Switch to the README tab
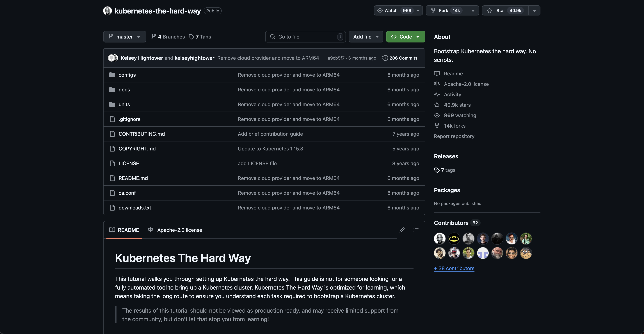The width and height of the screenshot is (644, 334). pos(124,230)
